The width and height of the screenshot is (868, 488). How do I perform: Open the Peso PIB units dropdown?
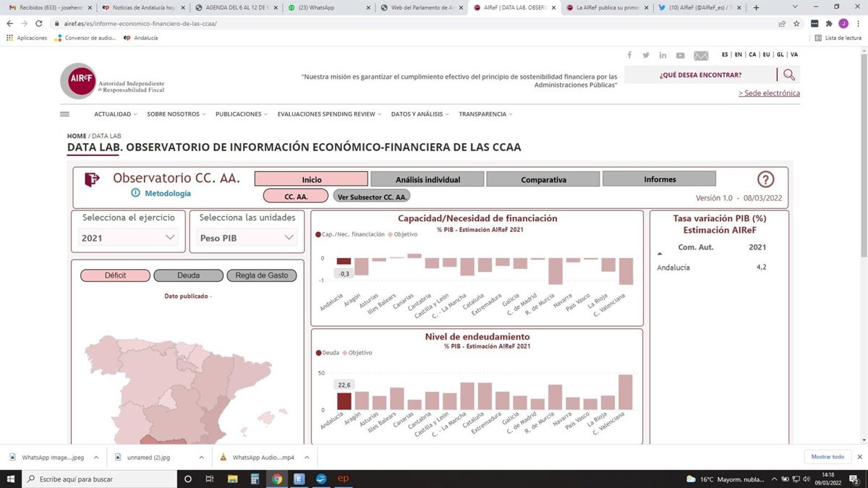click(247, 237)
